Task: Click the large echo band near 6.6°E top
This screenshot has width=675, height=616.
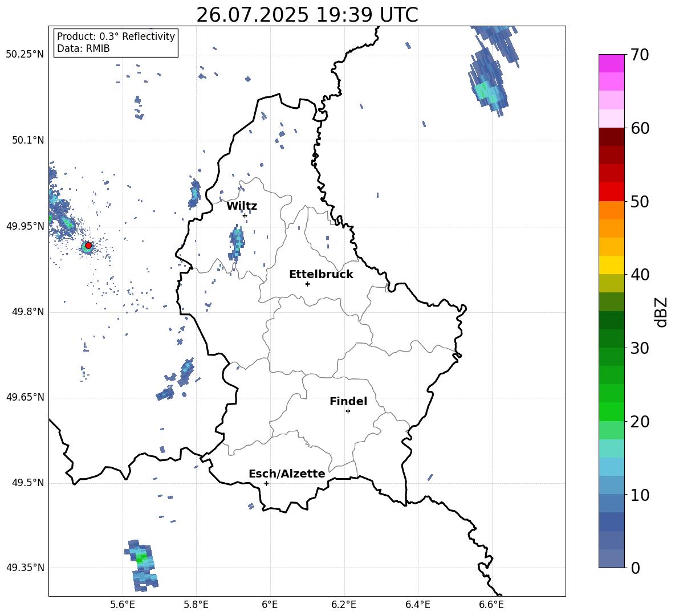Action: pyautogui.click(x=493, y=71)
